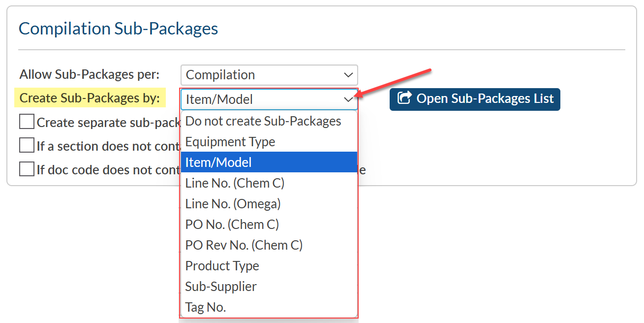Click the share icon on Open Sub-Packages List
The width and height of the screenshot is (644, 323).
coord(404,98)
